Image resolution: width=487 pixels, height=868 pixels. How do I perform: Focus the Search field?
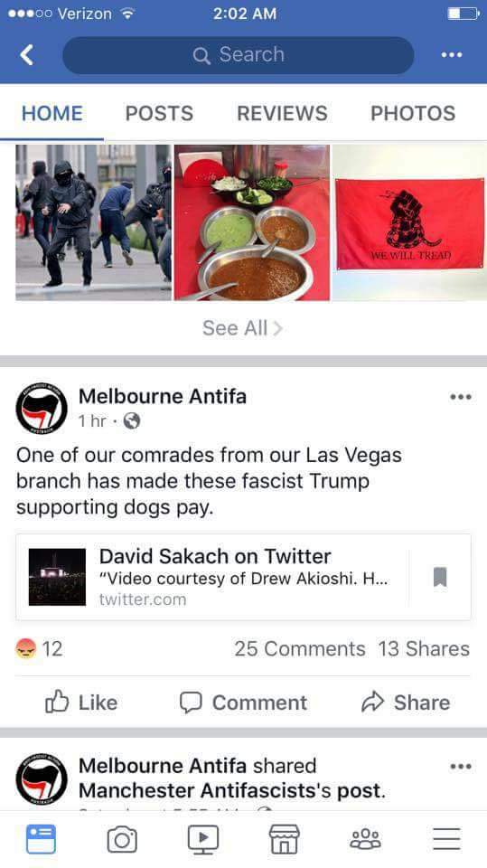(x=239, y=55)
